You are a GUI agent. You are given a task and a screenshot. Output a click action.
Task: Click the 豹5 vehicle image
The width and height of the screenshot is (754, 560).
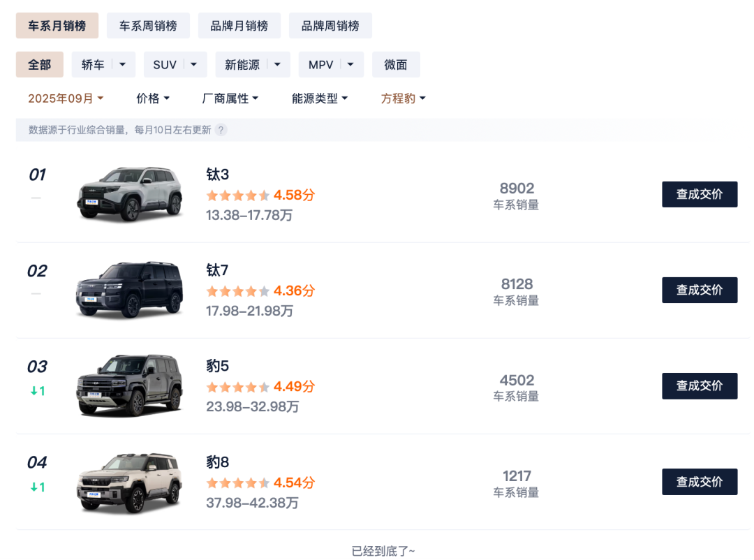point(129,386)
